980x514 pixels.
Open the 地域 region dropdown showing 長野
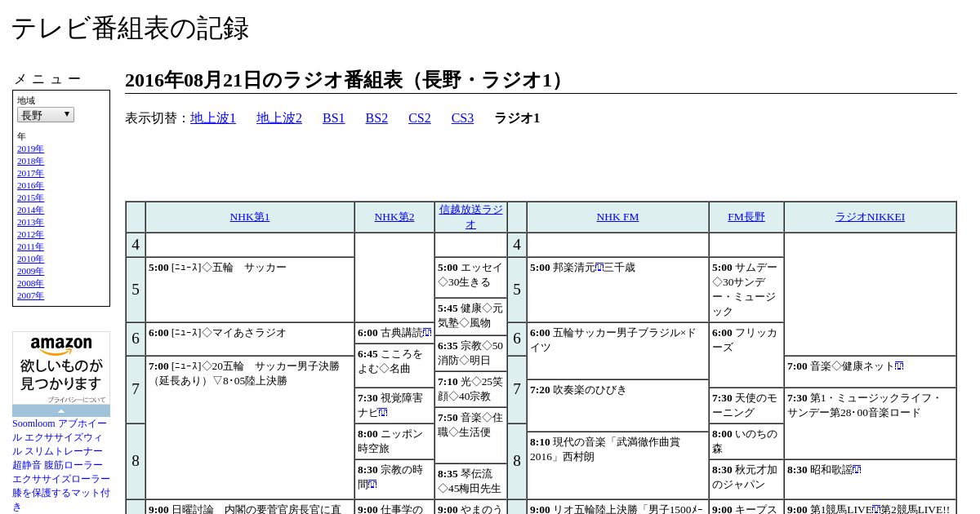46,115
